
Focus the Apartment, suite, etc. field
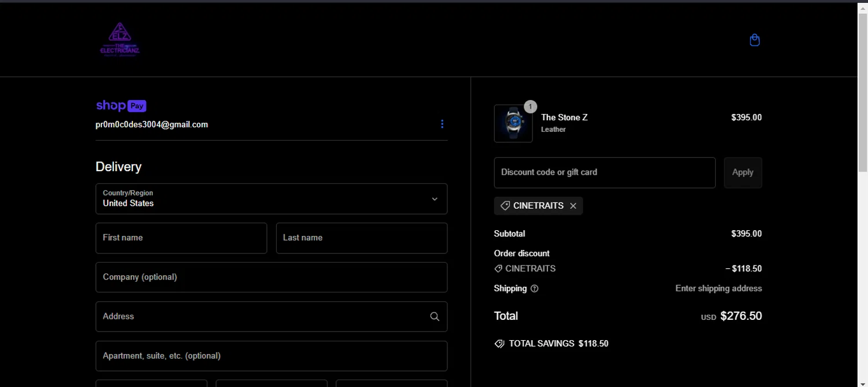coord(271,356)
